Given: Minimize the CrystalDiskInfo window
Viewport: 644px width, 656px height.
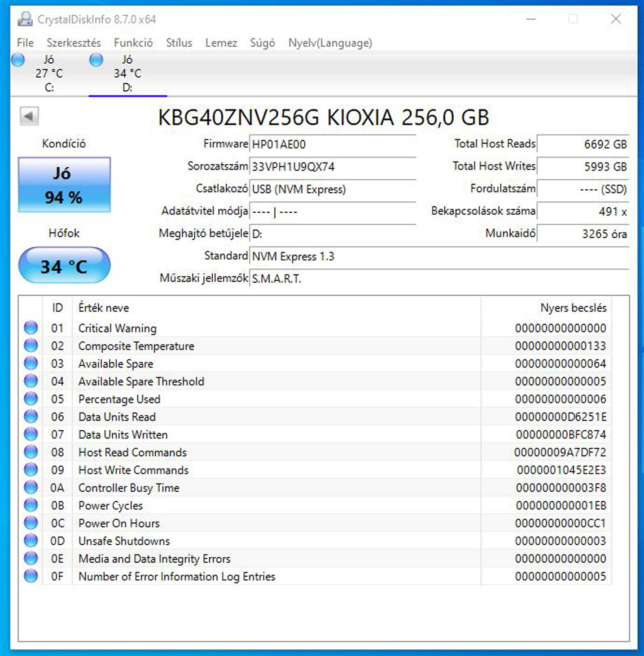Looking at the screenshot, I should [531, 19].
